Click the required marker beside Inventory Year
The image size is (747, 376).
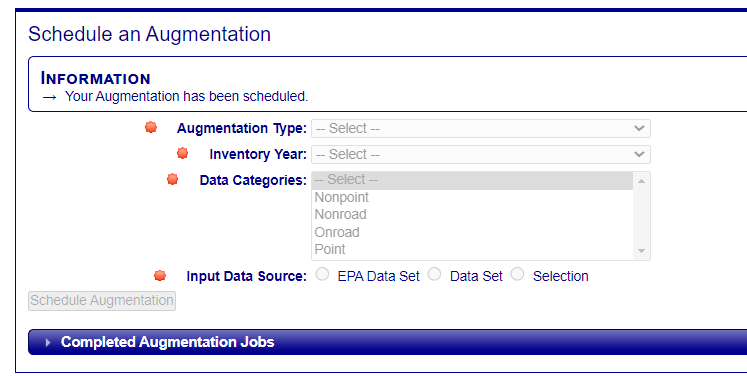(x=182, y=153)
